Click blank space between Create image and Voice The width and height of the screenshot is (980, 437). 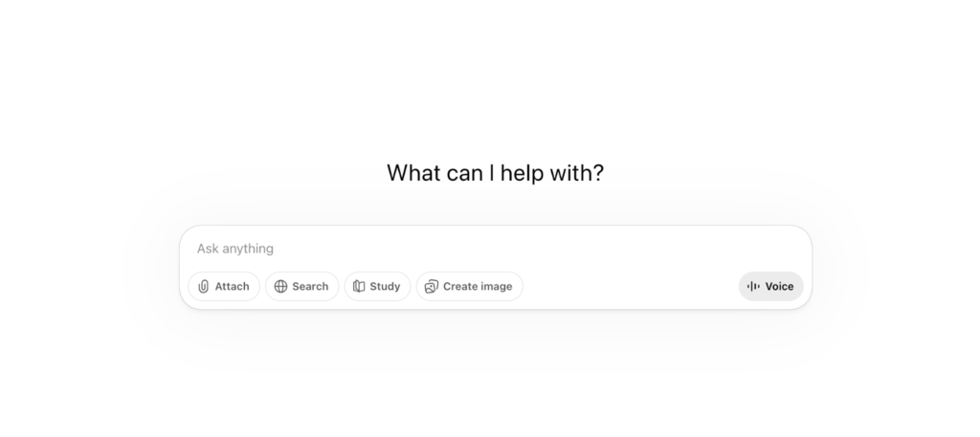coord(632,287)
